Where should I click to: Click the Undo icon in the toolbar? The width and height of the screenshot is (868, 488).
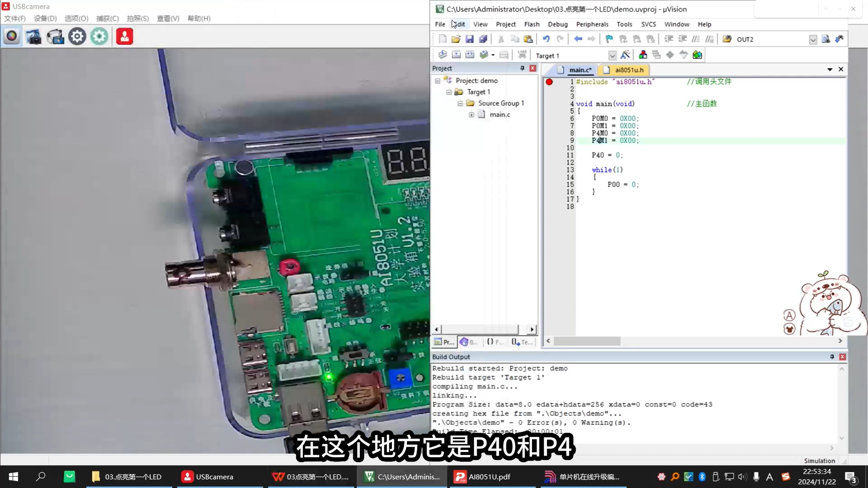[547, 39]
